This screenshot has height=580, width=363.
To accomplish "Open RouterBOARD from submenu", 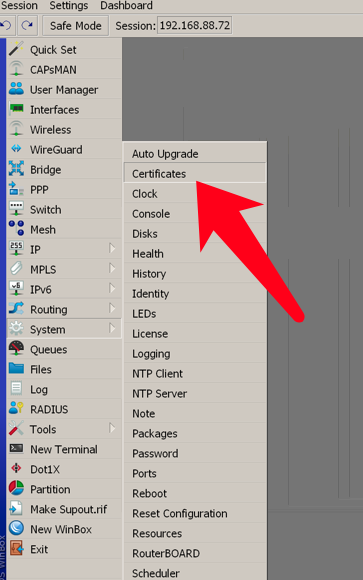I will tap(195, 553).
